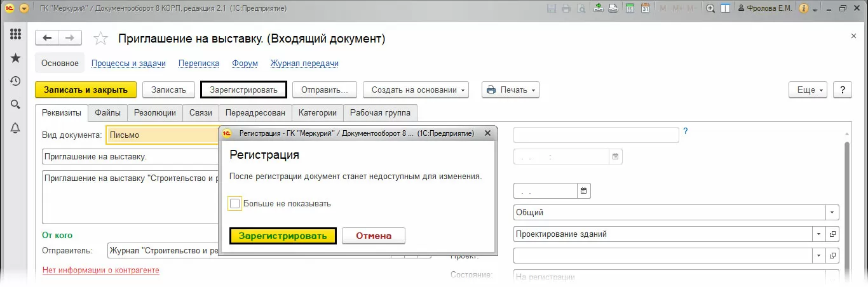Confirm with yellow Зарегистрировать dialog button
This screenshot has width=868, height=287.
[283, 236]
